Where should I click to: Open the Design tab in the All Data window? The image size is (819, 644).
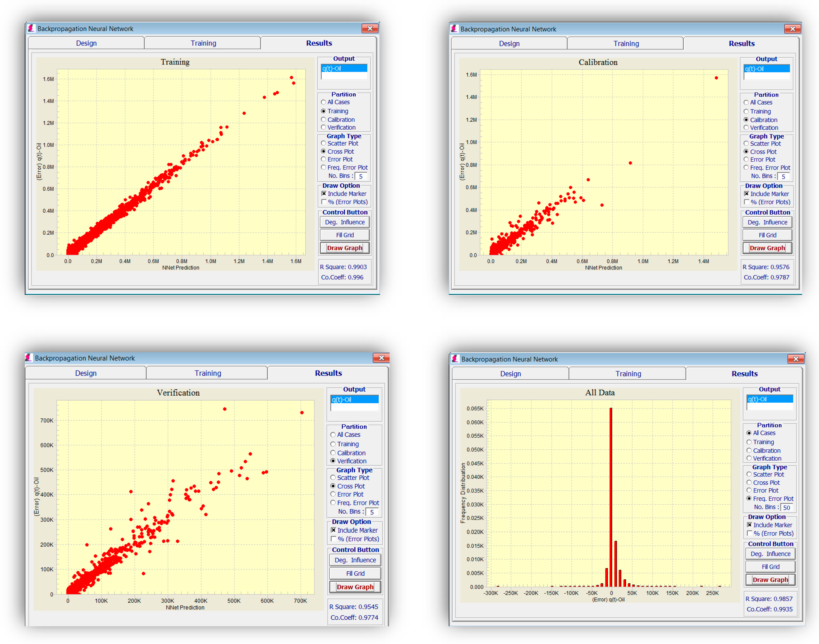click(x=510, y=374)
